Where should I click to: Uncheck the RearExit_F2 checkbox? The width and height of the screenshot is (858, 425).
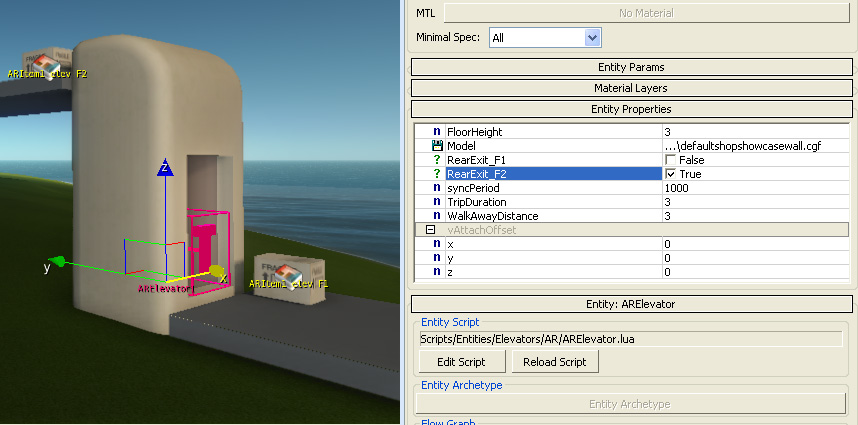point(670,174)
